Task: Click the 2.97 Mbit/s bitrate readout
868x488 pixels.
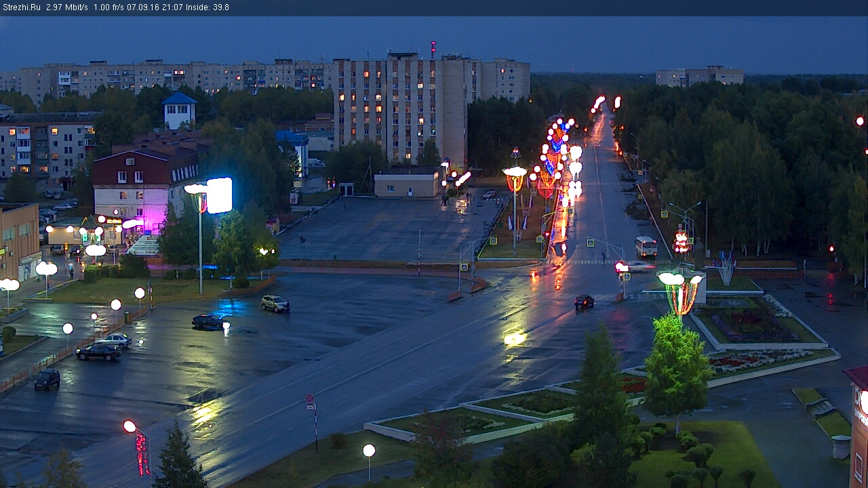Action: point(67,7)
